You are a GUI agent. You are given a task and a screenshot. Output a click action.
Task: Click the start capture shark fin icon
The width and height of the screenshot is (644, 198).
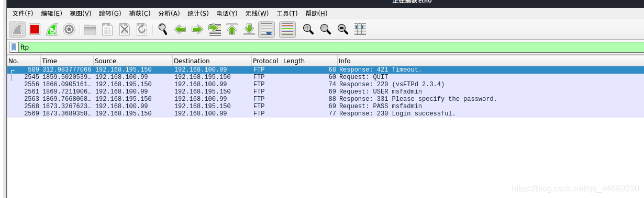point(18,29)
